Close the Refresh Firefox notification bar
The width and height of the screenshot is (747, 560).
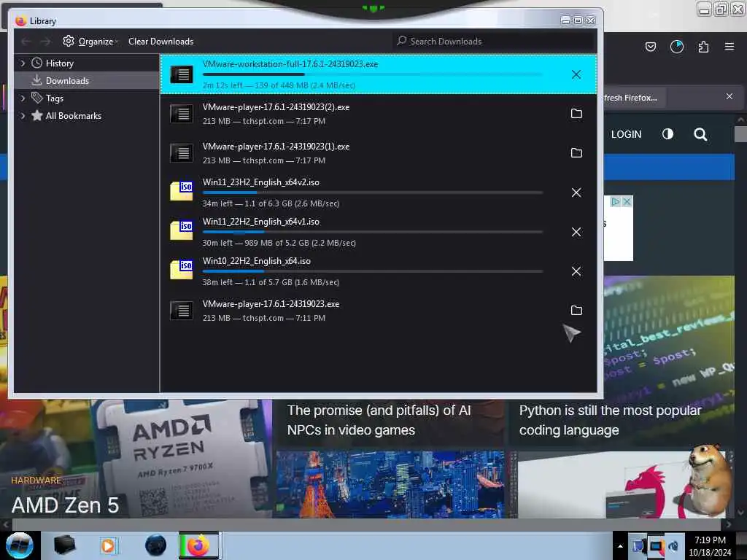pyautogui.click(x=729, y=96)
